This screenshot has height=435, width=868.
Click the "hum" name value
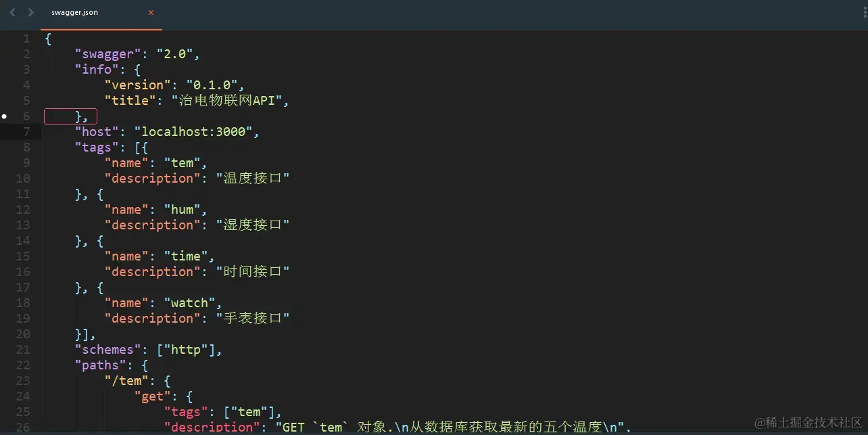pyautogui.click(x=183, y=210)
